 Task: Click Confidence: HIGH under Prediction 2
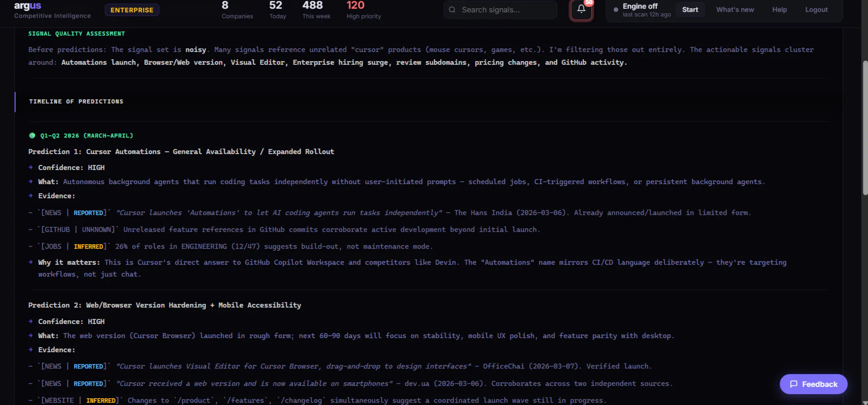click(71, 322)
